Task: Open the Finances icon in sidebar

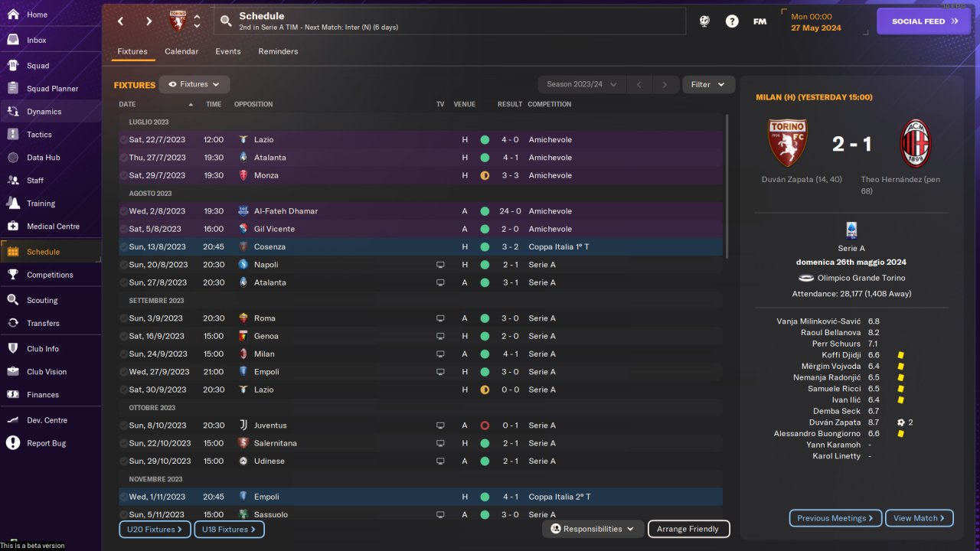Action: pos(12,394)
